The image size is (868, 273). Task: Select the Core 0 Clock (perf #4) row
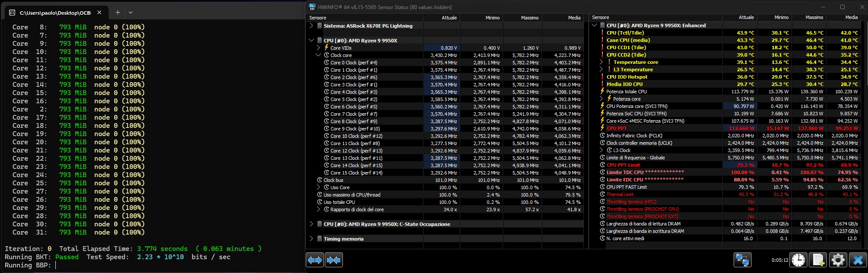click(x=445, y=63)
